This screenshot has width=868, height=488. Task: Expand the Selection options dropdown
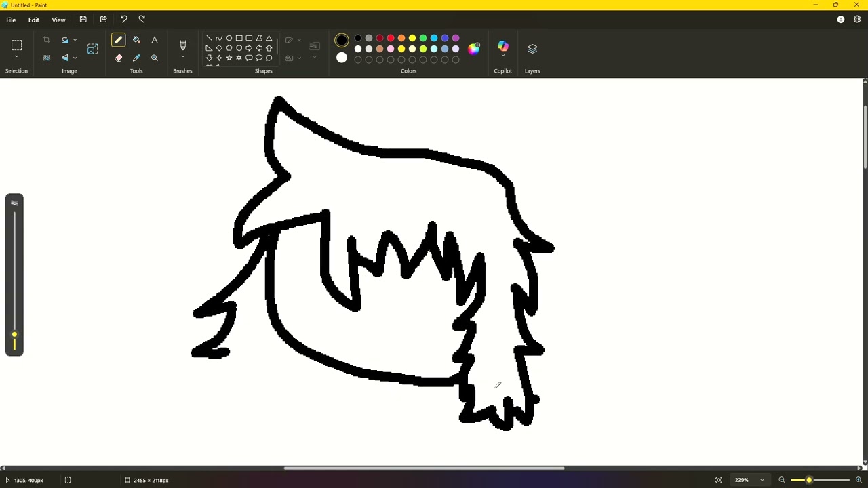[17, 58]
